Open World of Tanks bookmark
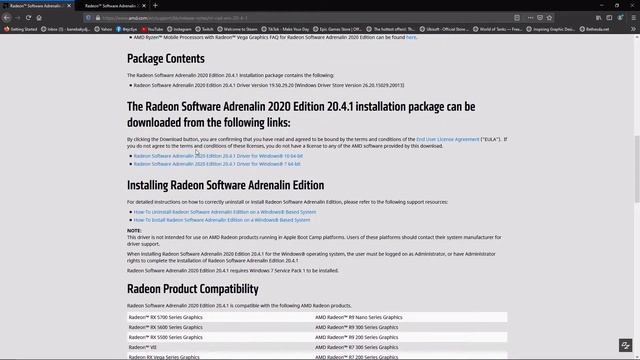This screenshot has height=360, width=640. pyautogui.click(x=497, y=29)
